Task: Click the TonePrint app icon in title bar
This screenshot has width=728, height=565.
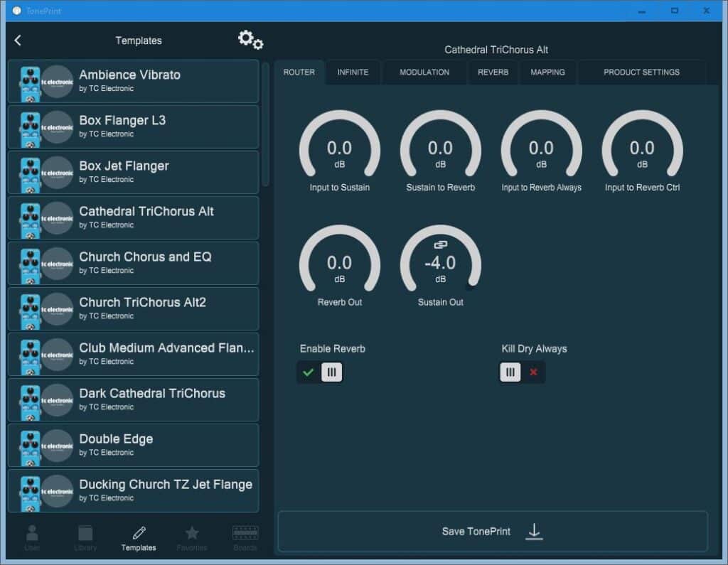Action: click(17, 11)
